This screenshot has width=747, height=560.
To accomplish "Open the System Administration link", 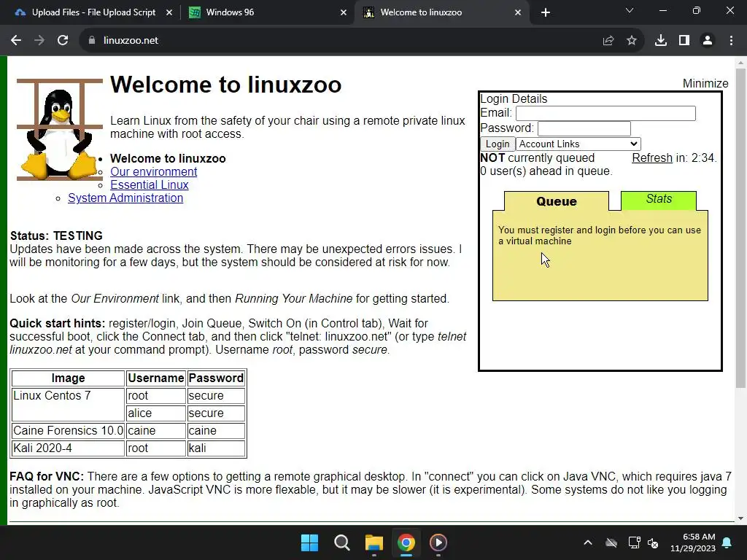I will click(125, 198).
